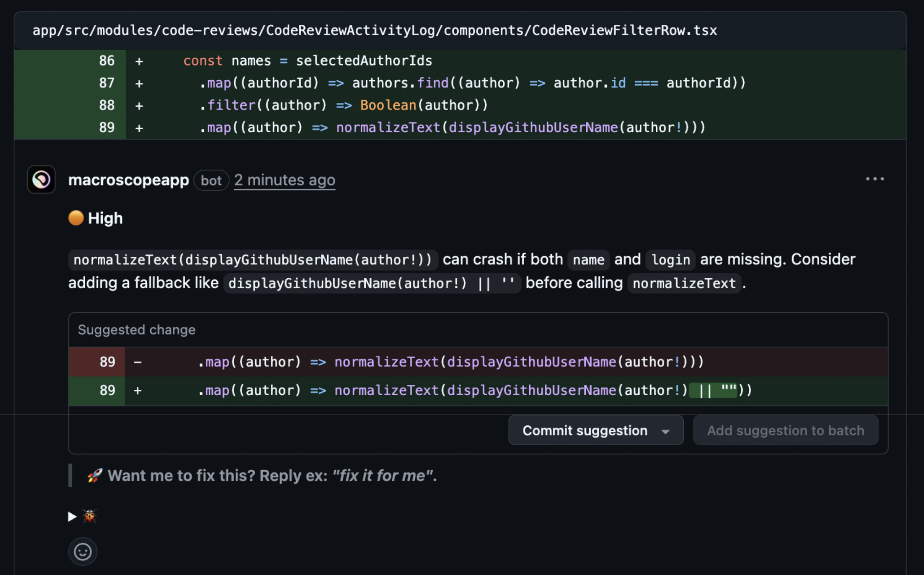The height and width of the screenshot is (575, 924).
Task: Click Add suggestion to batch button
Action: point(785,430)
